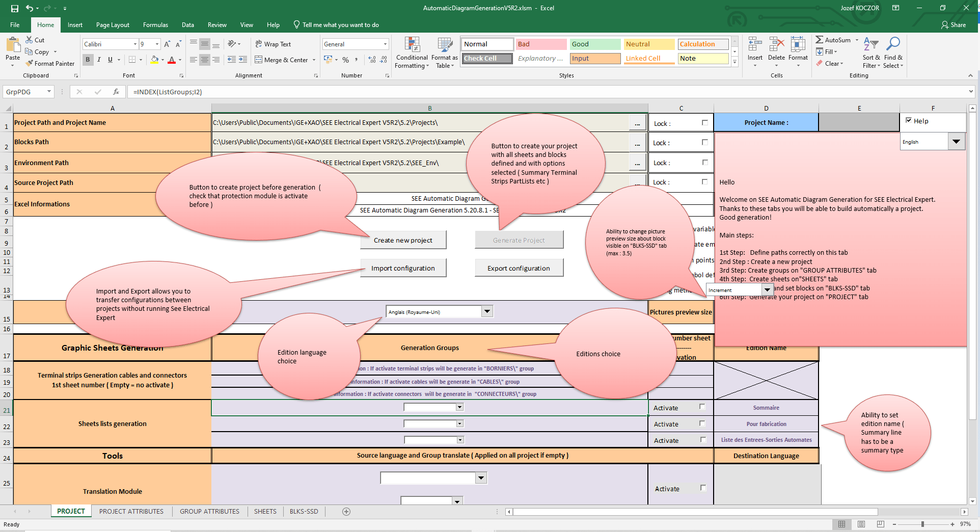The height and width of the screenshot is (532, 980).
Task: Activate the Format Painter
Action: (50, 63)
